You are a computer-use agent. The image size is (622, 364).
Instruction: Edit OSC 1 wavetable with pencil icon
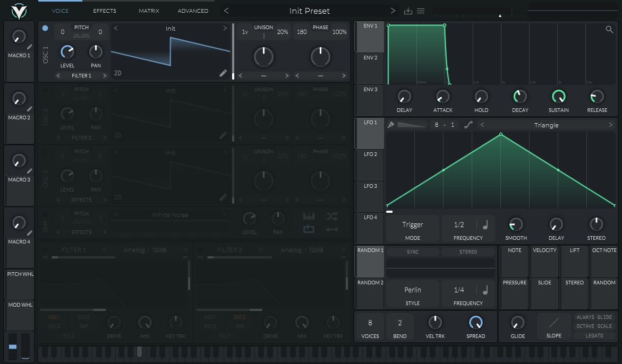(223, 73)
